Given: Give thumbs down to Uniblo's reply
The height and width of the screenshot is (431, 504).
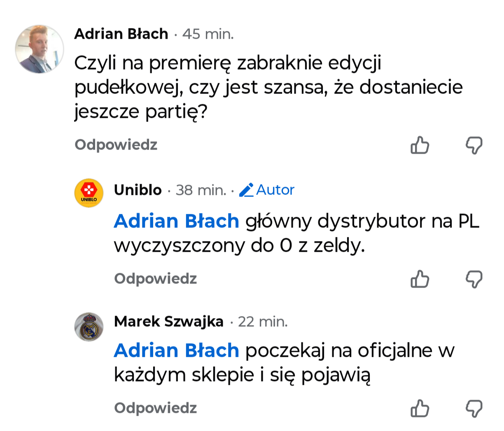Looking at the screenshot, I should (x=474, y=279).
